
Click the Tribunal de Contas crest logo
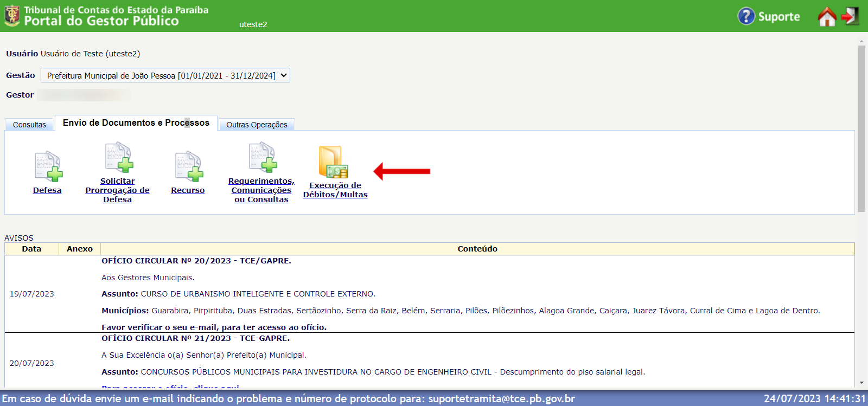pos(12,16)
